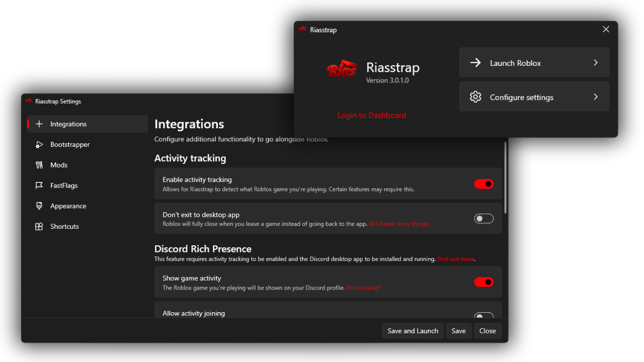Expand the Launch Roblox chevron
The image size is (644, 362).
point(596,63)
